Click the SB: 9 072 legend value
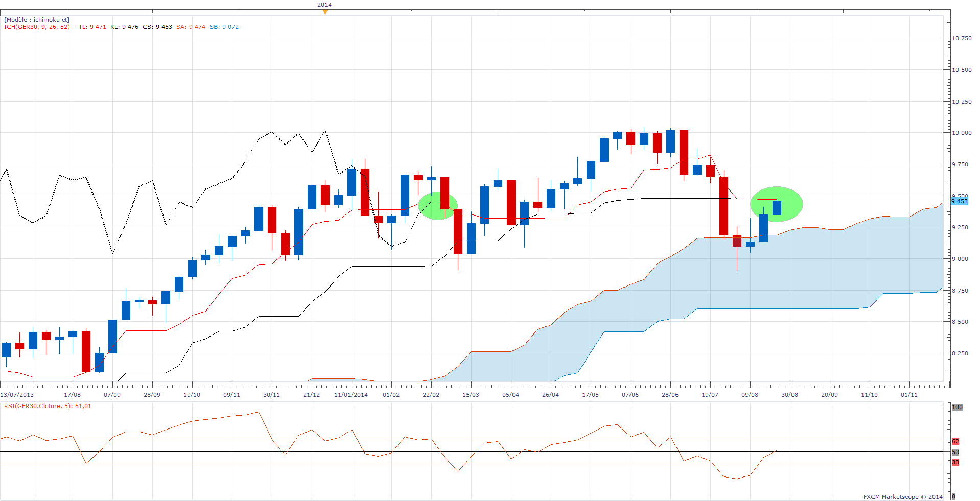 click(x=224, y=27)
